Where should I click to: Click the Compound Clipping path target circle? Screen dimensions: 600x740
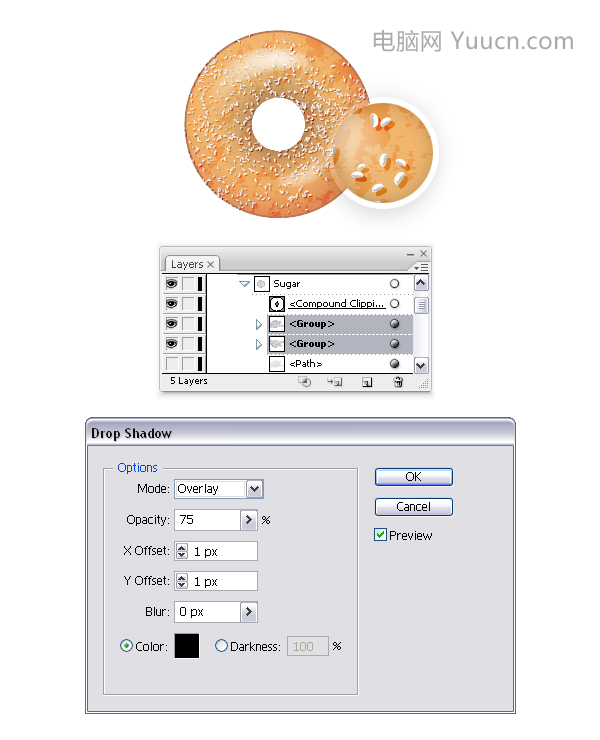(x=394, y=303)
